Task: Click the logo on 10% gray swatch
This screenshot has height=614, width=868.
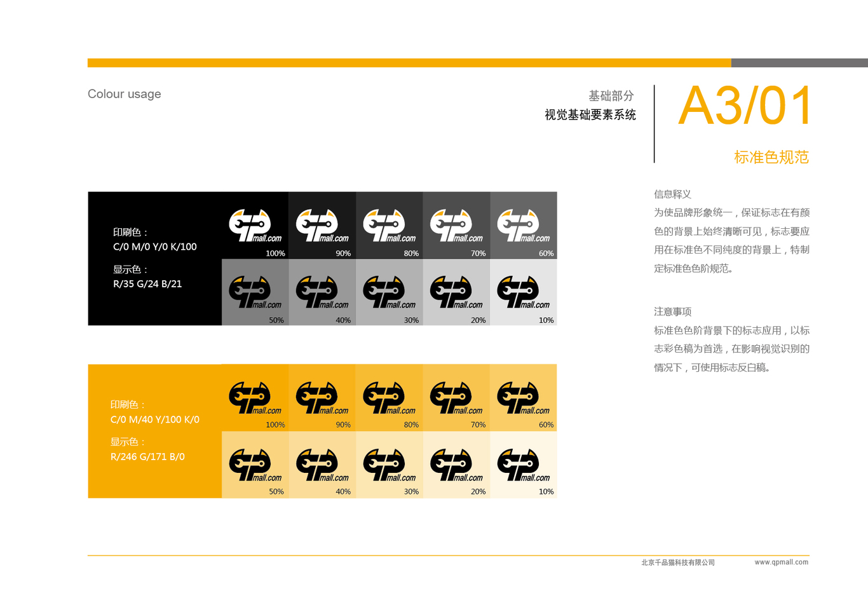Action: tap(524, 292)
